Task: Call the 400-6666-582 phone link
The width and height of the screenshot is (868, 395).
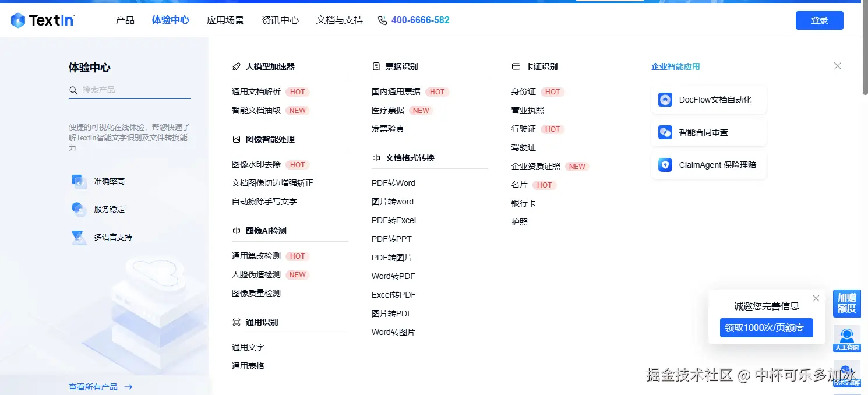Action: click(x=421, y=20)
